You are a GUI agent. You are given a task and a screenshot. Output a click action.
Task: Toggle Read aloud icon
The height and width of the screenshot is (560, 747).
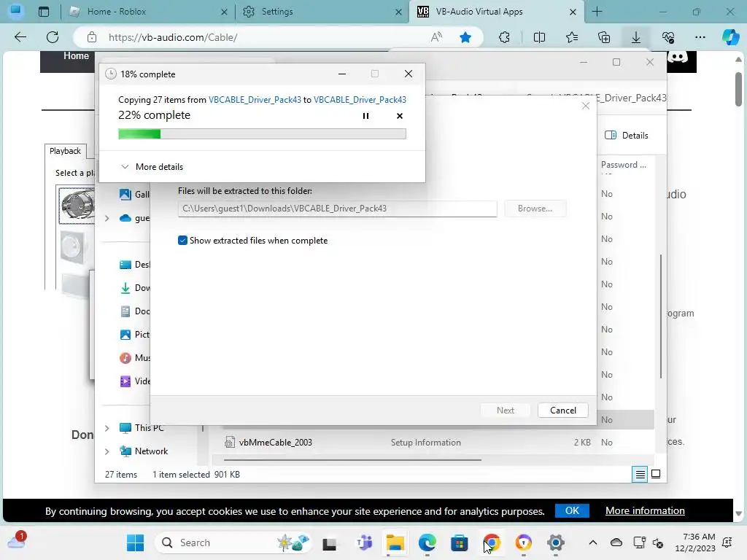436,37
